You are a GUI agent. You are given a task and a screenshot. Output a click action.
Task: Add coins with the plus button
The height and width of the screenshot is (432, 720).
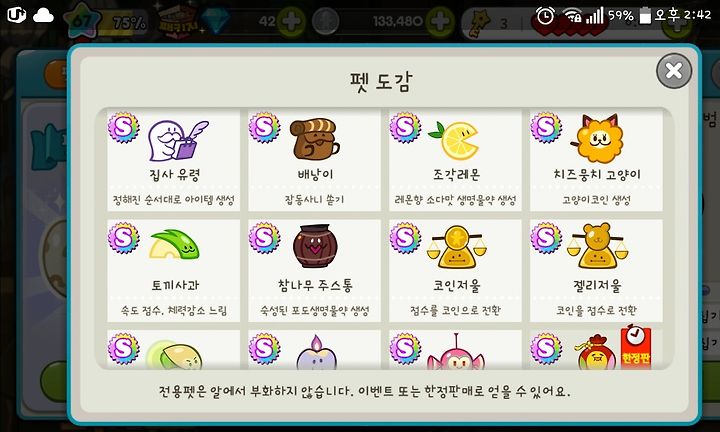tap(440, 21)
